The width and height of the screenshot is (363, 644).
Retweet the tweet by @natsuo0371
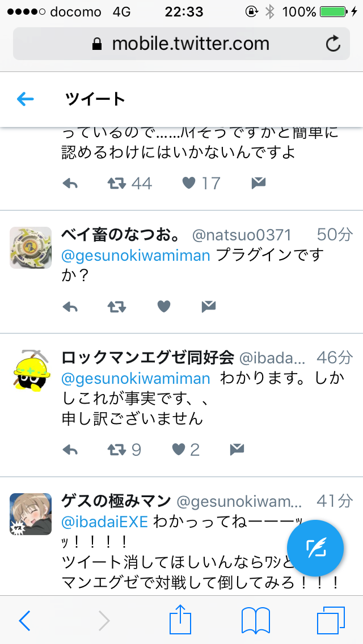pyautogui.click(x=117, y=306)
